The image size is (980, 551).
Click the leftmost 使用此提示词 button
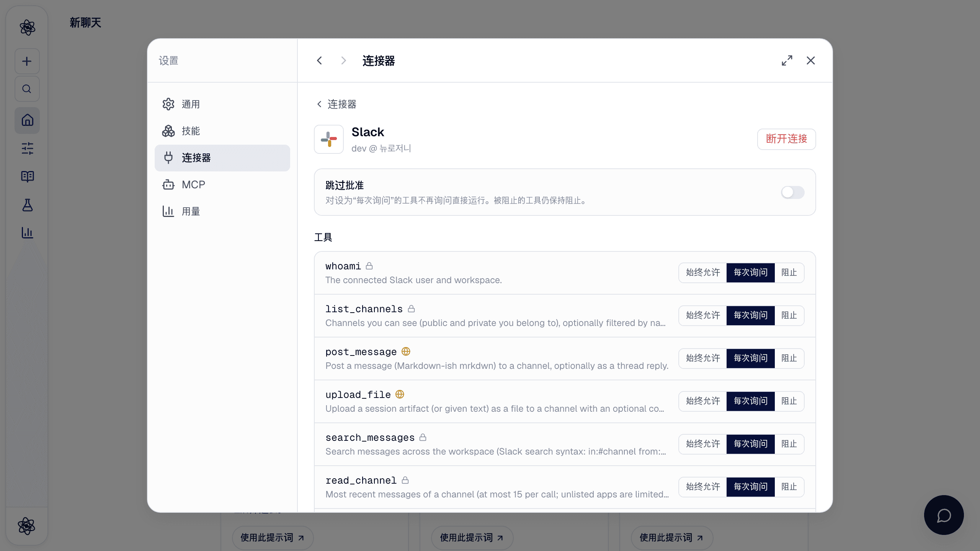point(273,538)
